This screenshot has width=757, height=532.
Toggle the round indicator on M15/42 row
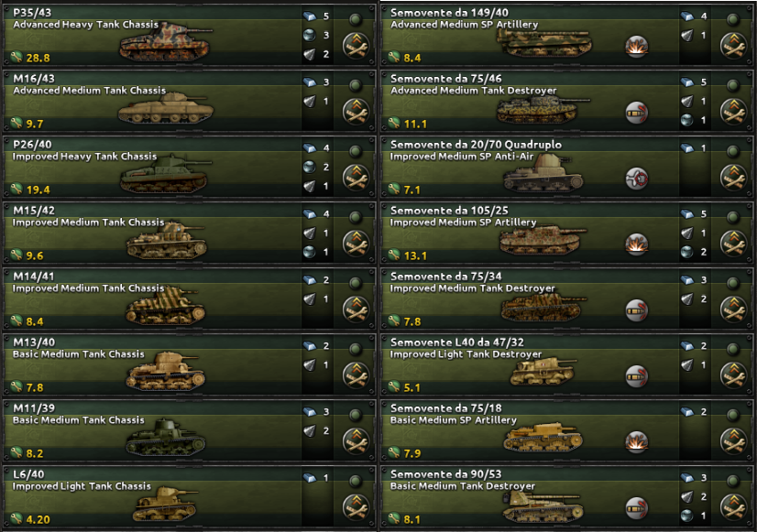click(x=356, y=218)
